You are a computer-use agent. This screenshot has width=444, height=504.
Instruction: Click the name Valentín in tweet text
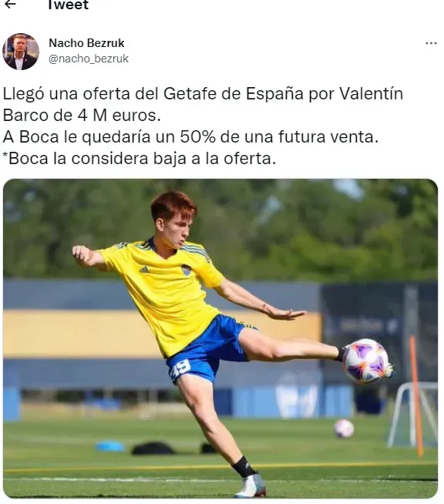[x=372, y=94]
